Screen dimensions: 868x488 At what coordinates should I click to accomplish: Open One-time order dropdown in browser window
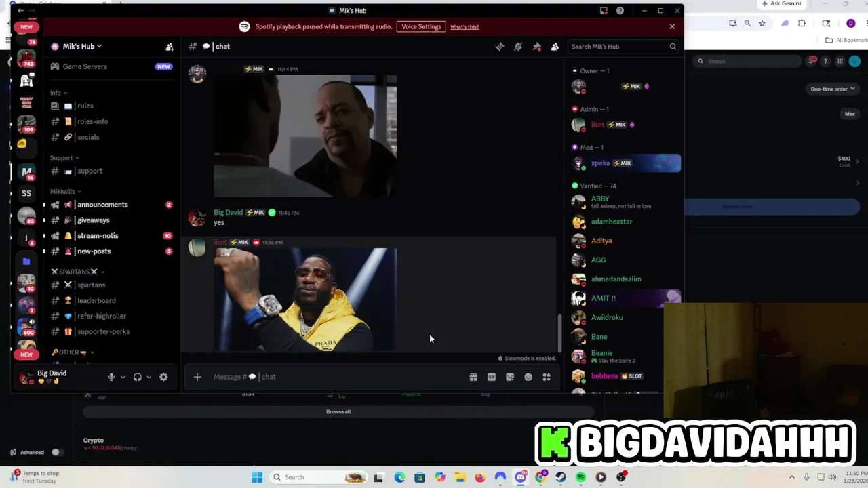click(833, 89)
